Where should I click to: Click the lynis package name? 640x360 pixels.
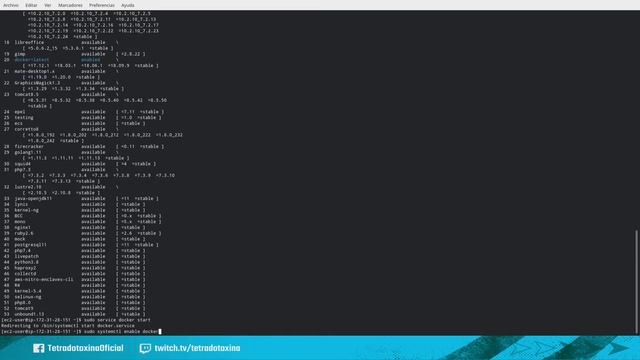click(x=21, y=204)
